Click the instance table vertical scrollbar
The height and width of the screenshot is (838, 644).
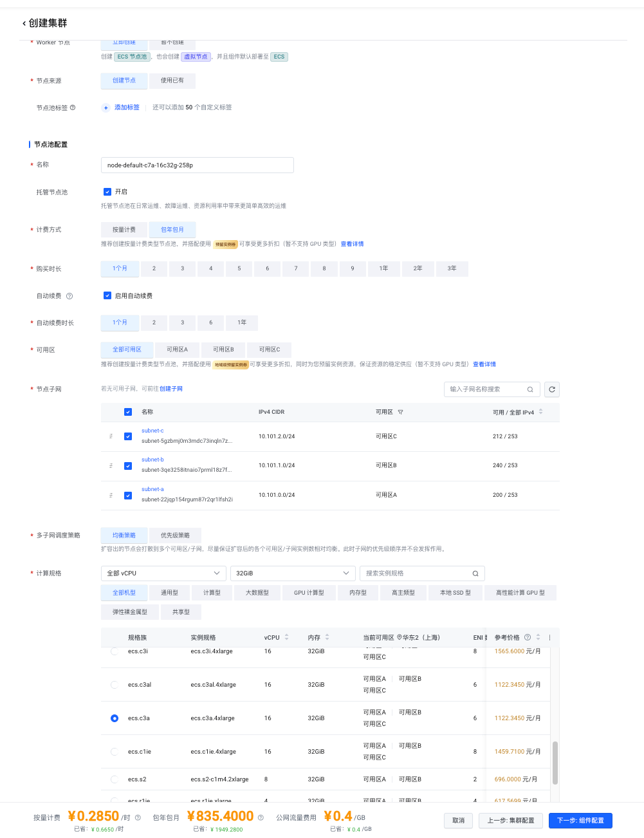[x=555, y=763]
